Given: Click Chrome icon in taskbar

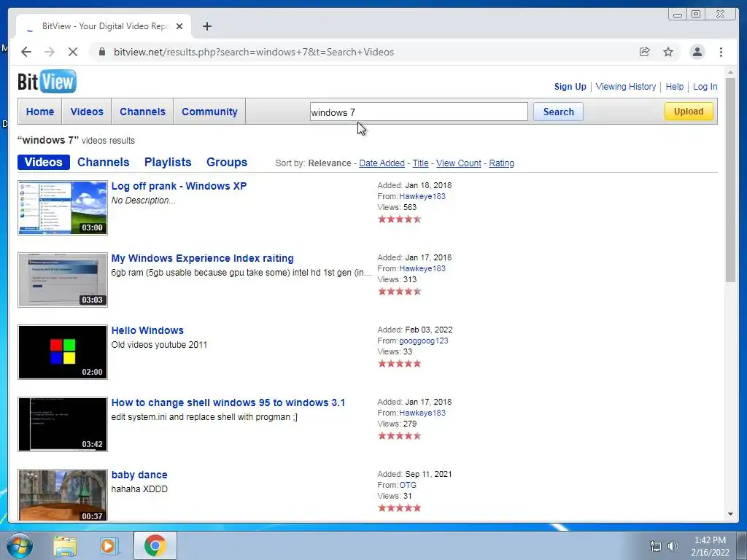Looking at the screenshot, I should [155, 545].
